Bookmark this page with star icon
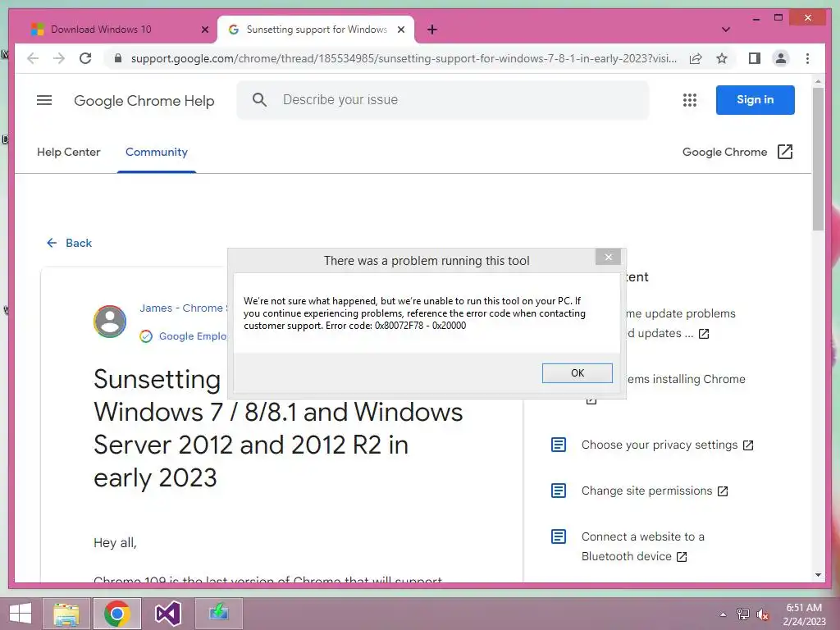Image resolution: width=840 pixels, height=630 pixels. pyautogui.click(x=722, y=58)
